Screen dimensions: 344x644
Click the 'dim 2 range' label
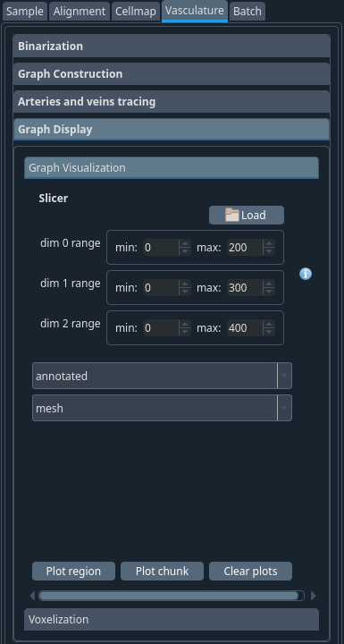pyautogui.click(x=71, y=324)
